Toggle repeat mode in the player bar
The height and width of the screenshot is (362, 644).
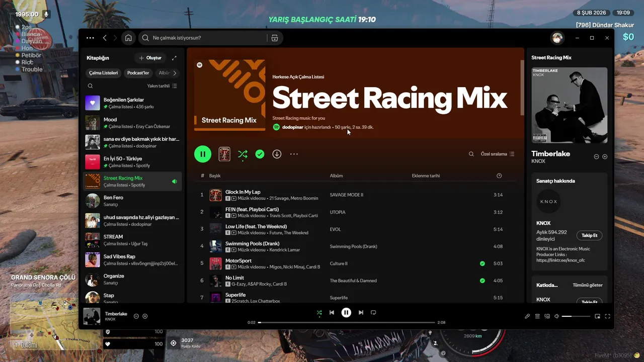[373, 312]
